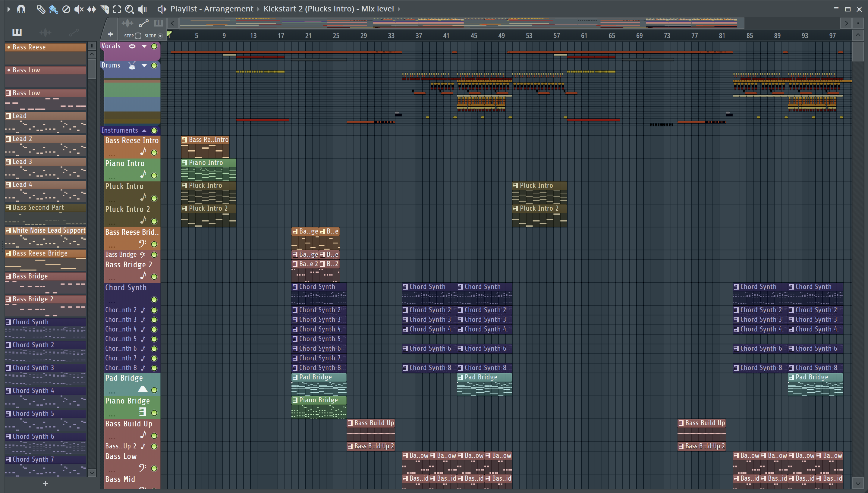Collapse the Instruments track group
The image size is (868, 493).
click(144, 131)
